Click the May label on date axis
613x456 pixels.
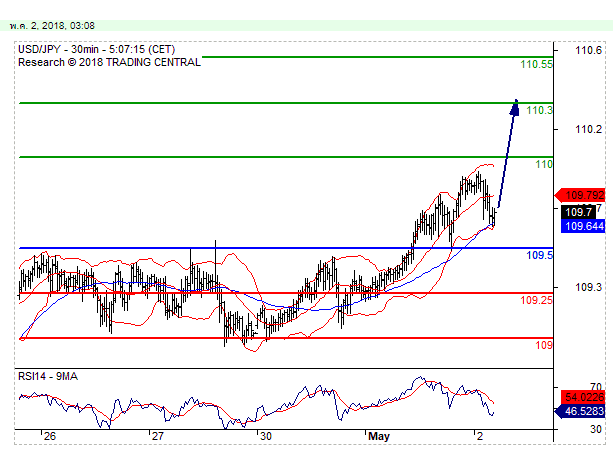[378, 437]
